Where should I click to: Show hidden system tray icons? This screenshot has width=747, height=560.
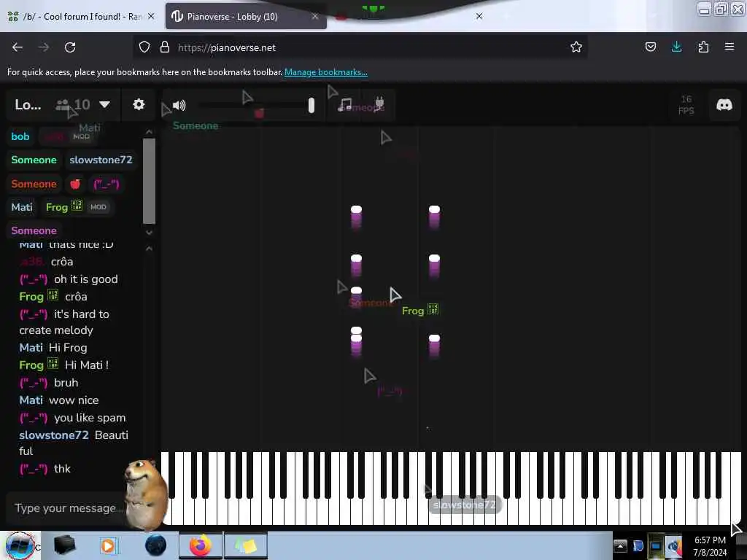pos(620,545)
